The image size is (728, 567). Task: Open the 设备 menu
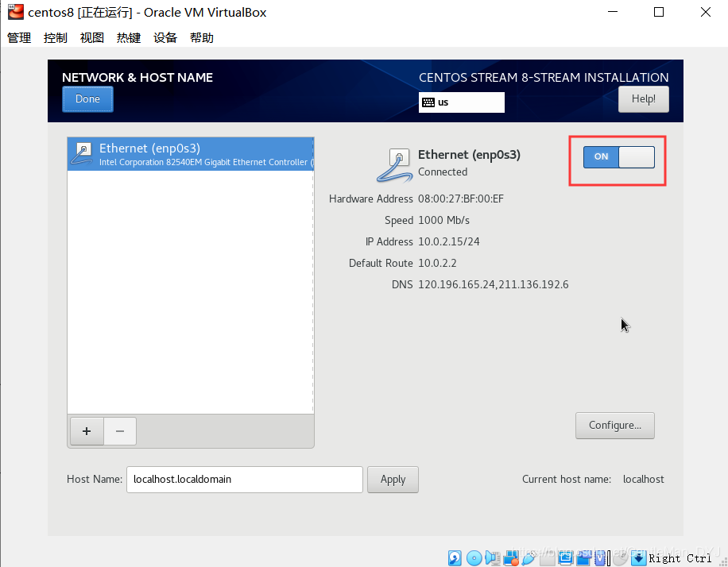[165, 37]
